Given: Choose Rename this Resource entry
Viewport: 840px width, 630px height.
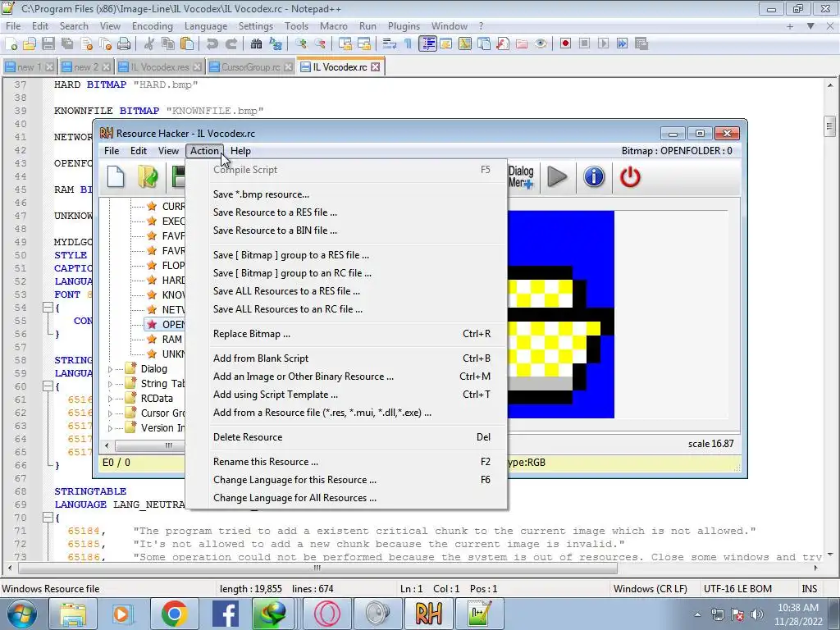Looking at the screenshot, I should tap(347, 462).
